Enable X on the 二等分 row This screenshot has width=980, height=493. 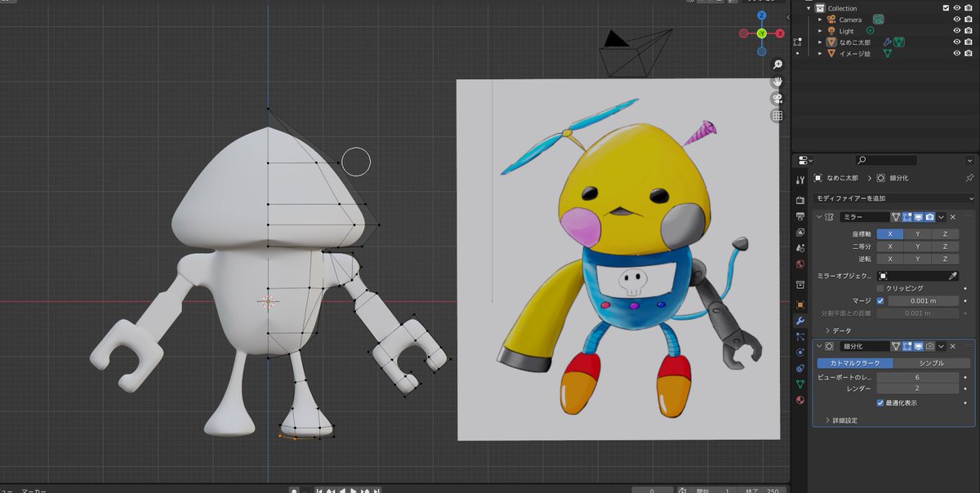pyautogui.click(x=890, y=246)
